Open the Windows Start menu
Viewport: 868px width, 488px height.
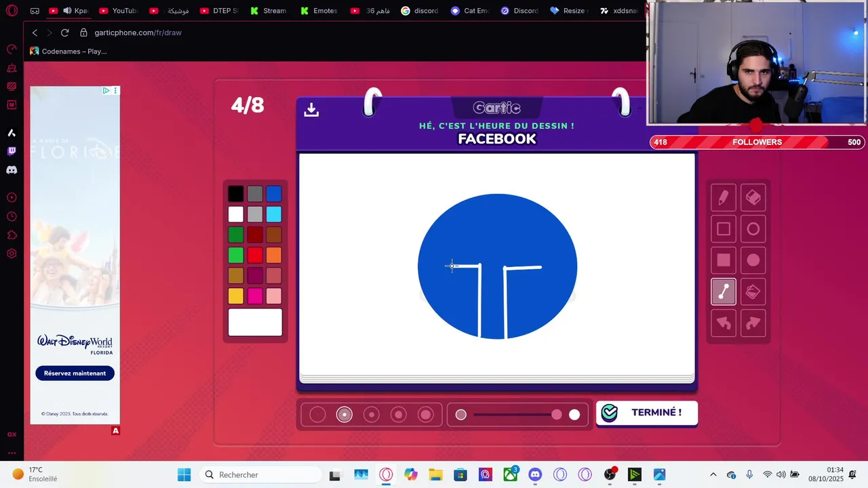(x=184, y=474)
